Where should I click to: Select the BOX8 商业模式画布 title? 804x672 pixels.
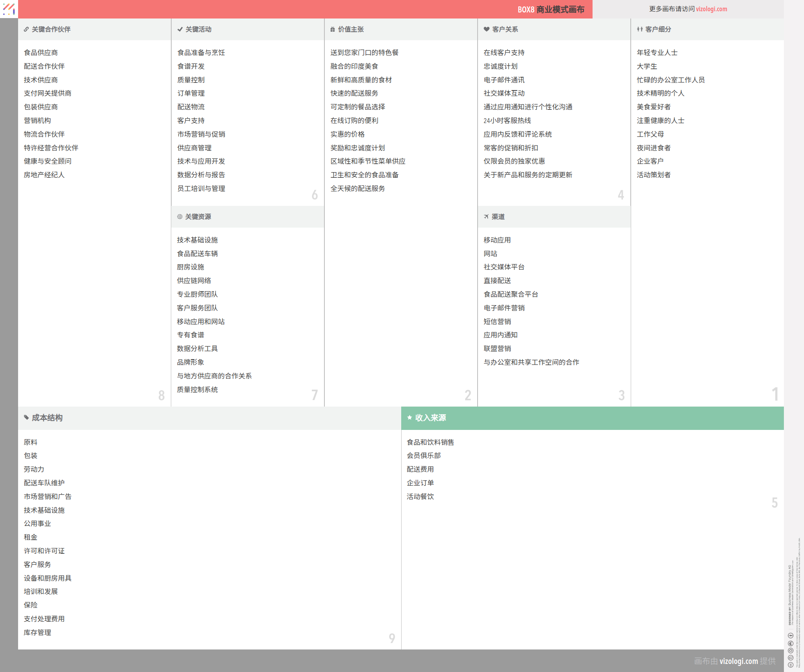550,9
